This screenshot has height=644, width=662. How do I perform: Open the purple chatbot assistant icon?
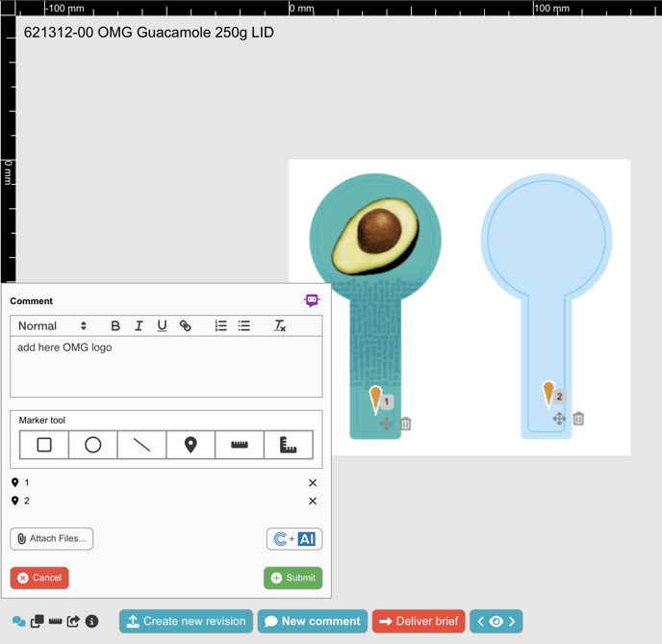click(x=312, y=300)
